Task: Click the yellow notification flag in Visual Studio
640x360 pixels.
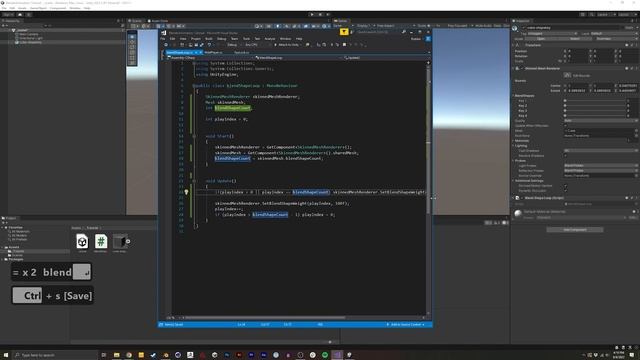Action: coord(344,32)
